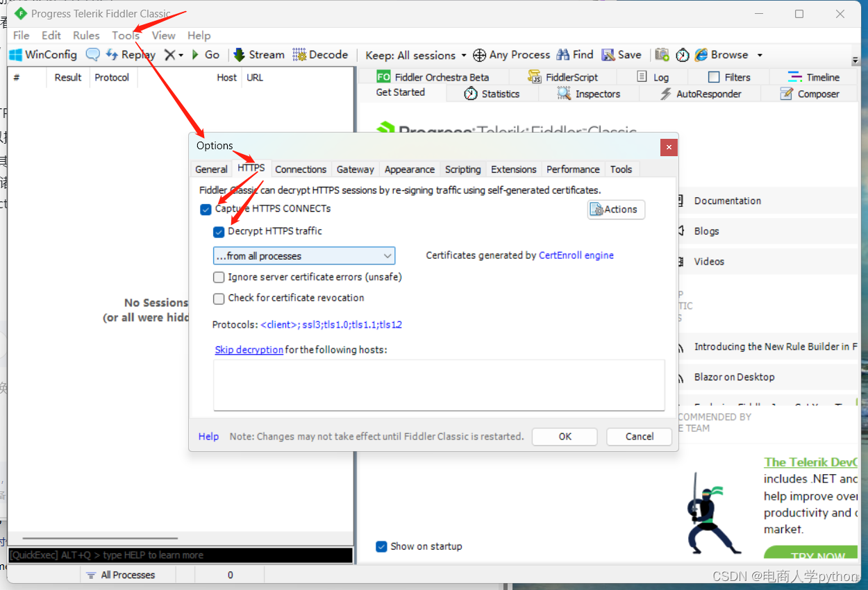Open Keep: All sessions dropdown
The width and height of the screenshot is (868, 590).
[x=416, y=56]
